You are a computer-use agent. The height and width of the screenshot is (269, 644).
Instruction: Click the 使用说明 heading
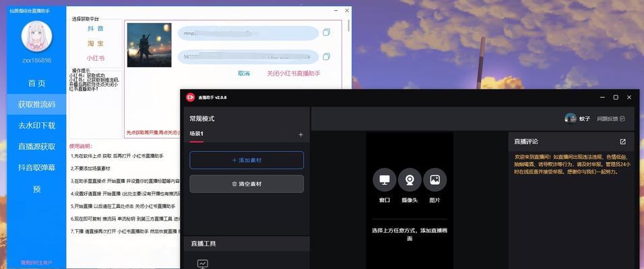81,146
